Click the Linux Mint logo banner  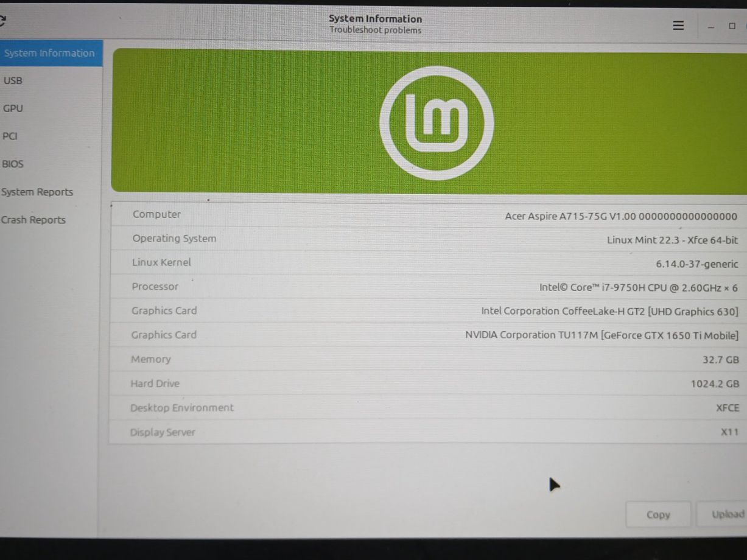[x=429, y=122]
